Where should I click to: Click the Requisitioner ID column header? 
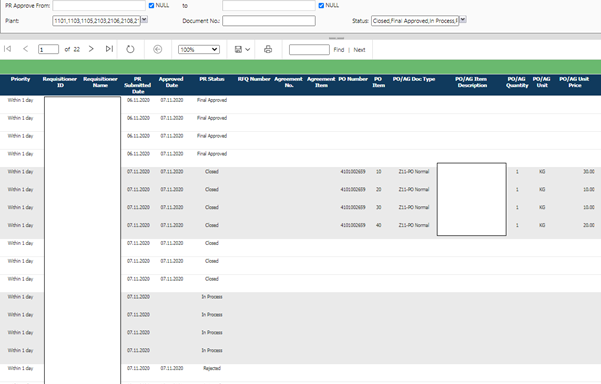60,82
